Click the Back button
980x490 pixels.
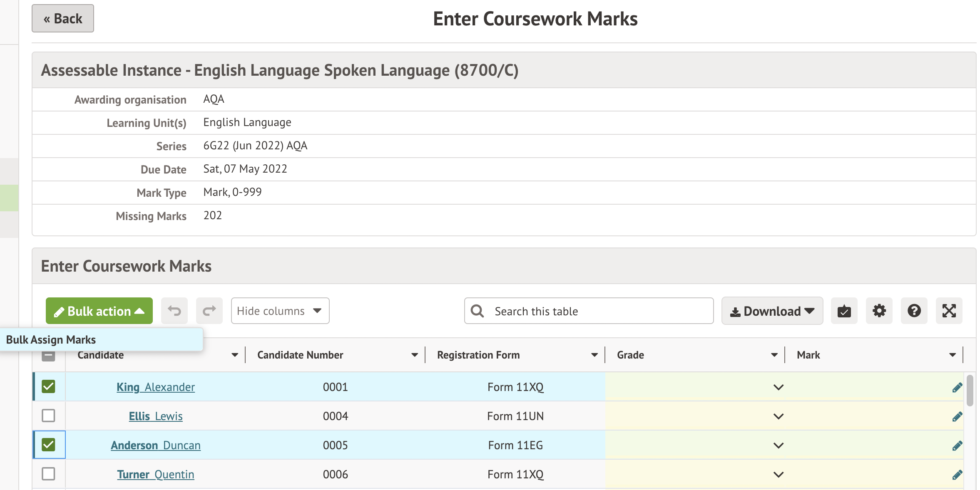pos(63,19)
